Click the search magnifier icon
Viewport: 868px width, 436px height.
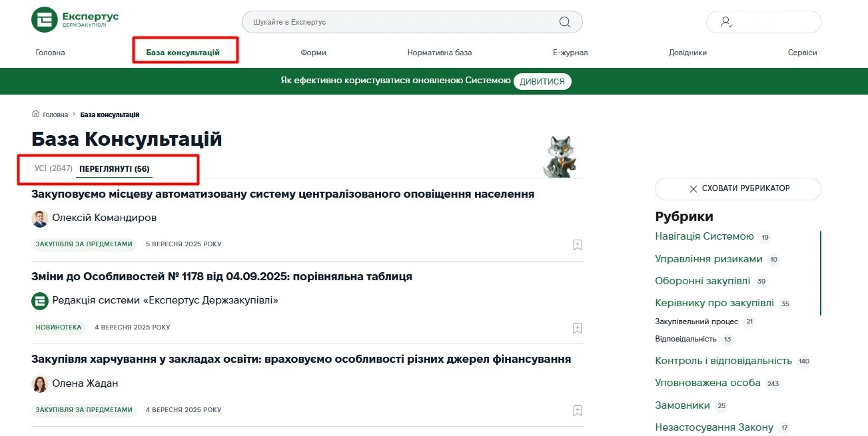point(564,21)
